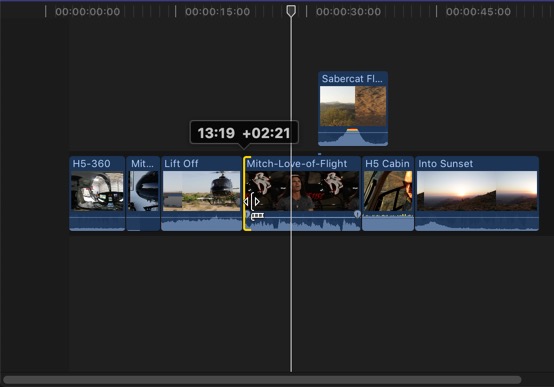Click the audio fade handle at Mitch-Love-of-Flight end

tap(357, 214)
